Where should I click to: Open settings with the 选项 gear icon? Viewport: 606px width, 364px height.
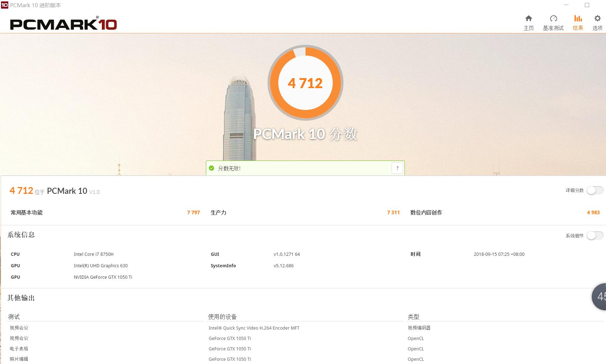597,18
